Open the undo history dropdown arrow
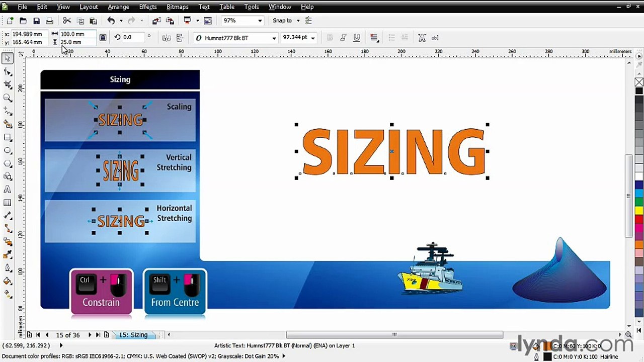Viewport: 644px width, 362px height. pos(121,21)
